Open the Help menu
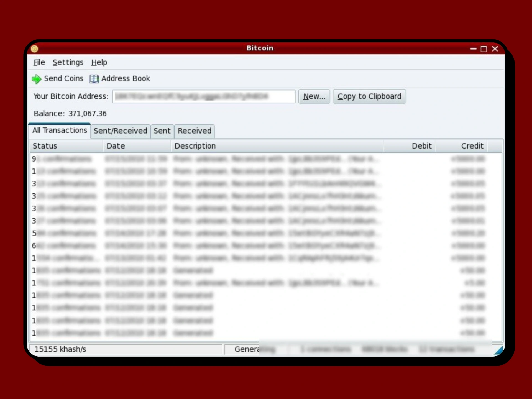 tap(99, 63)
